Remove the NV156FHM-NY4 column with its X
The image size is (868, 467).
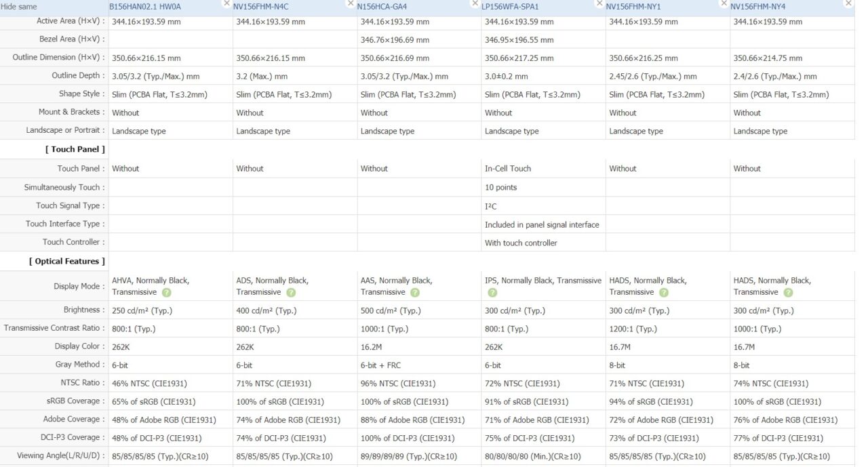point(848,3)
